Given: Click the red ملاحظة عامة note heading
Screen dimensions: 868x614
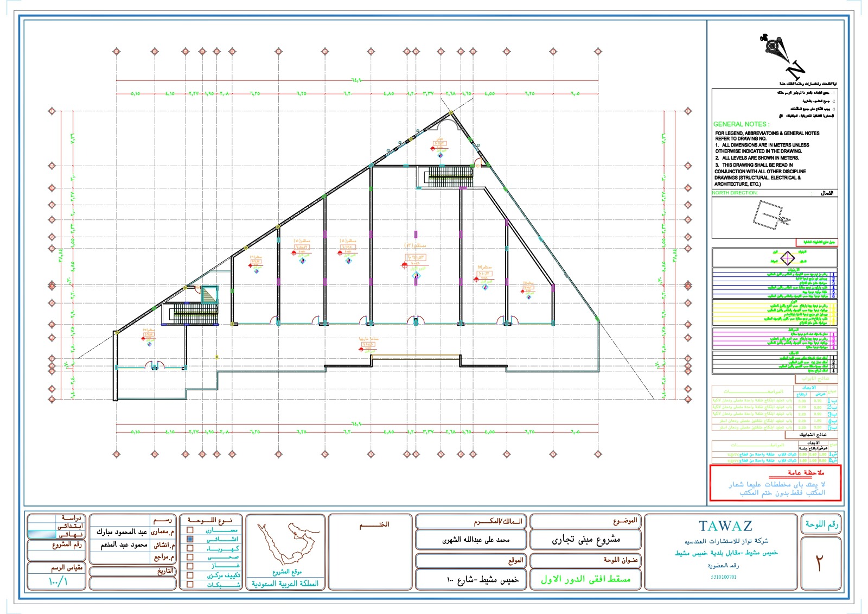Looking at the screenshot, I should [806, 472].
